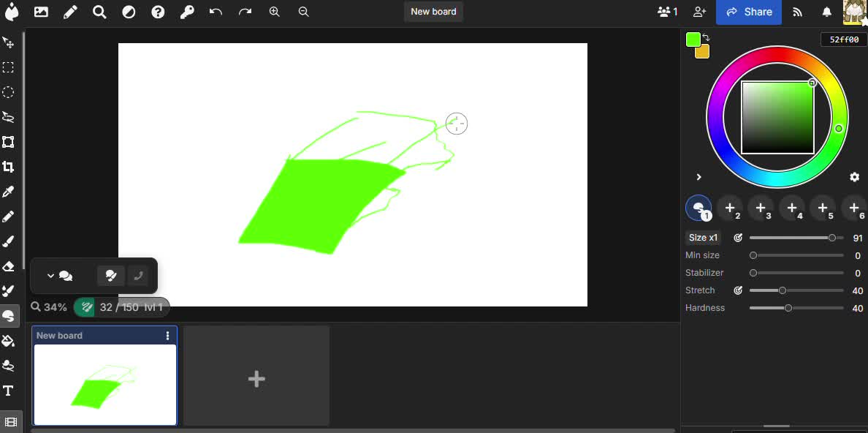Viewport: 868px width, 433px height.
Task: Select the text tool
Action: (x=8, y=391)
